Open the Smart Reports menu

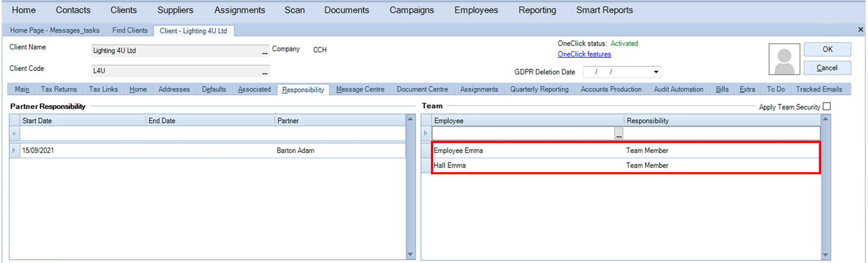click(x=605, y=10)
